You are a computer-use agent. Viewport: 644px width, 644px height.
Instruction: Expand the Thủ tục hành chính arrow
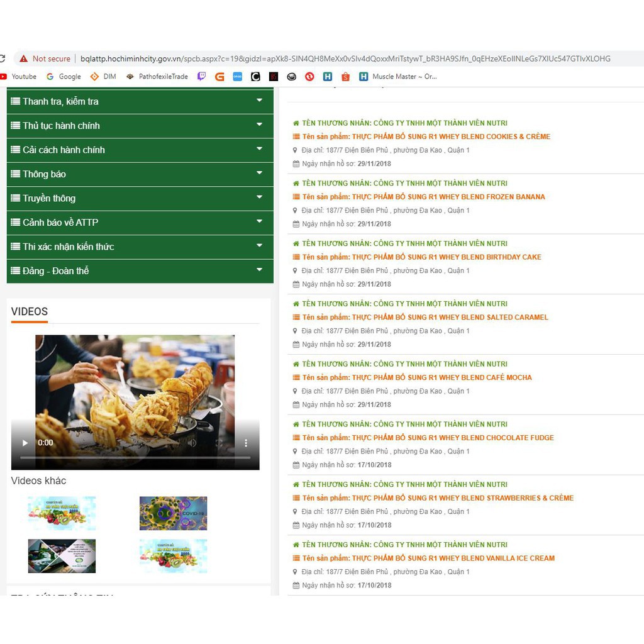click(259, 125)
